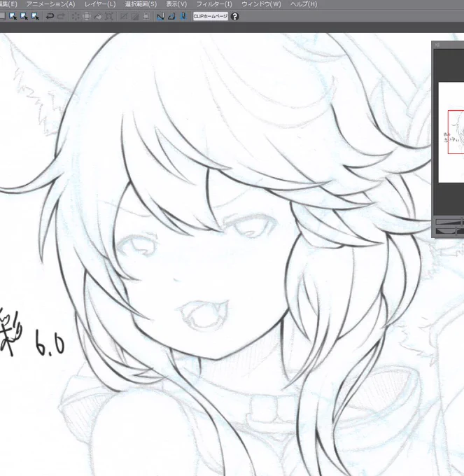The height and width of the screenshot is (476, 464).
Task: Click the Fill bucket toolbar icon
Action: click(x=98, y=16)
